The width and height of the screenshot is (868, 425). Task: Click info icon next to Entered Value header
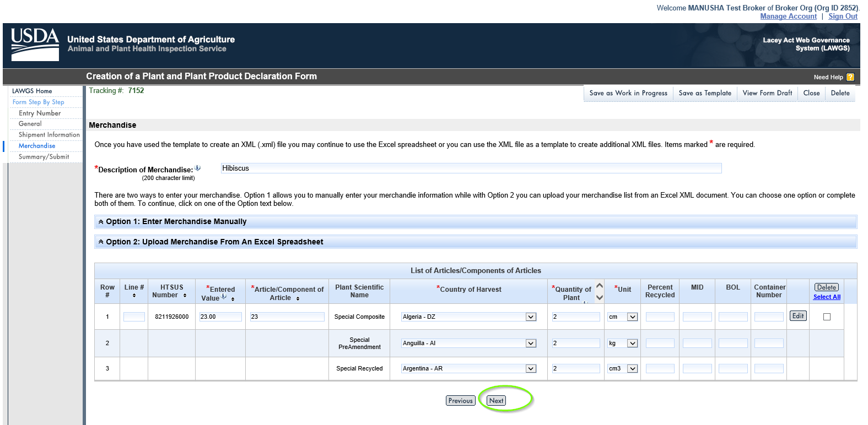224,297
